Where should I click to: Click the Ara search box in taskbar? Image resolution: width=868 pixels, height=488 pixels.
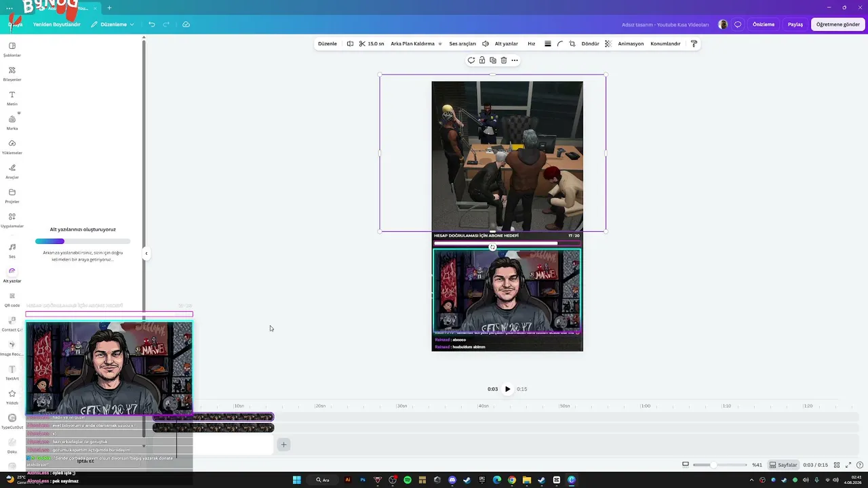click(323, 480)
